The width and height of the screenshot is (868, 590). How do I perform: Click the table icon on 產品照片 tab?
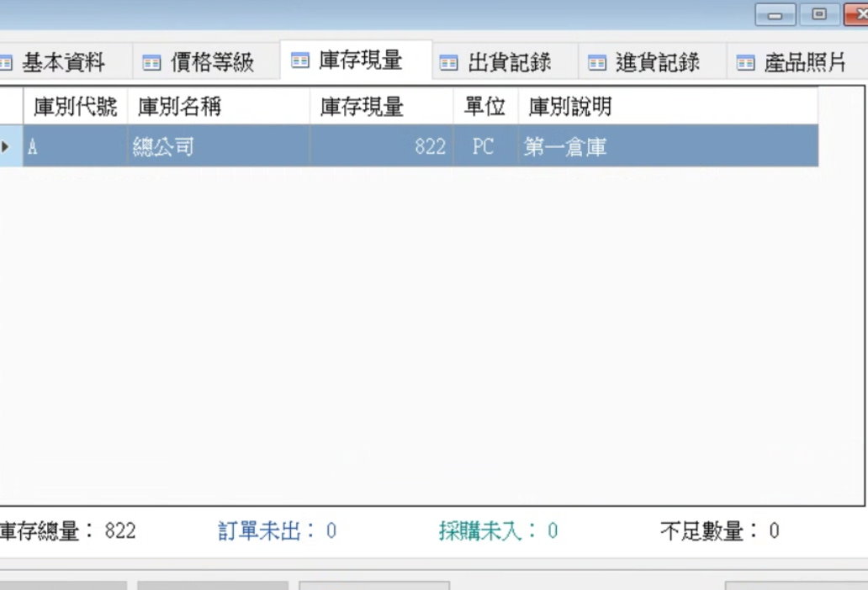744,60
